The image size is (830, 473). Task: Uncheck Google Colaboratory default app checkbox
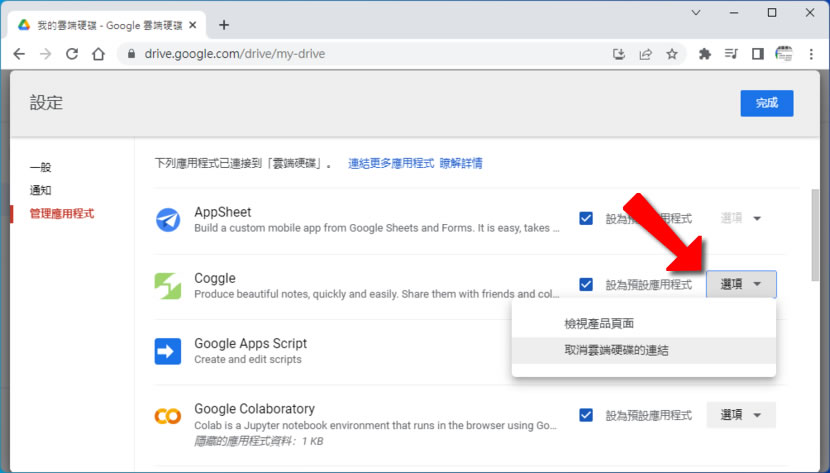click(x=586, y=415)
